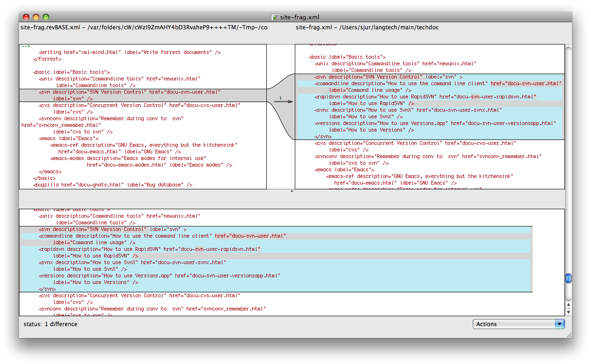This screenshot has width=591, height=364.
Task: Click the <emacs label="Emacs"> line in right pane
Action: [x=345, y=169]
